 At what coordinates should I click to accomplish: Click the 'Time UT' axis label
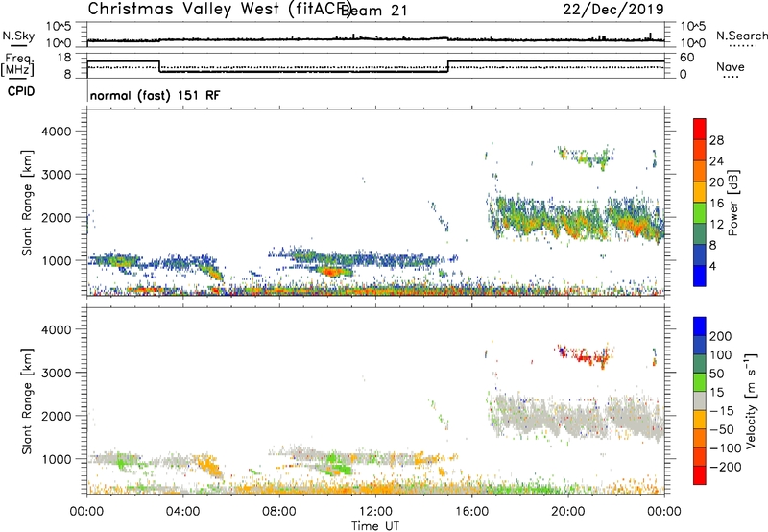[x=375, y=526]
